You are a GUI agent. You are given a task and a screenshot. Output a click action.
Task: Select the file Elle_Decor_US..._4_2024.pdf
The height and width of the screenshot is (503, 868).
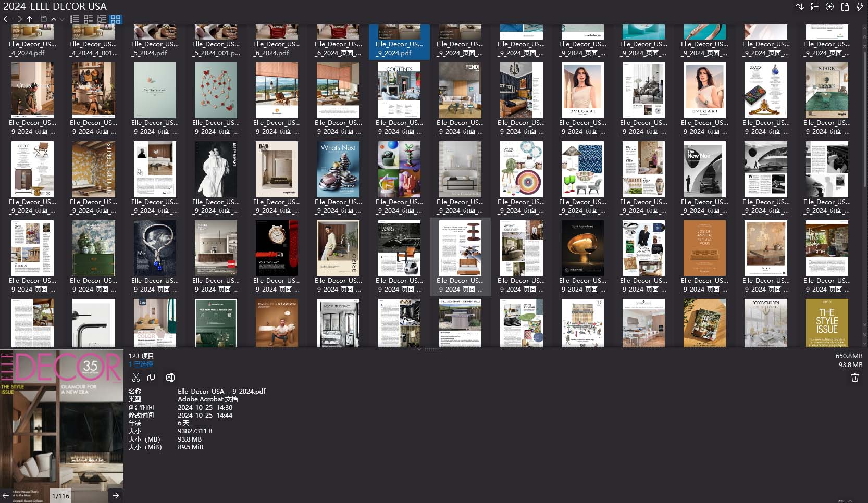[x=33, y=42]
